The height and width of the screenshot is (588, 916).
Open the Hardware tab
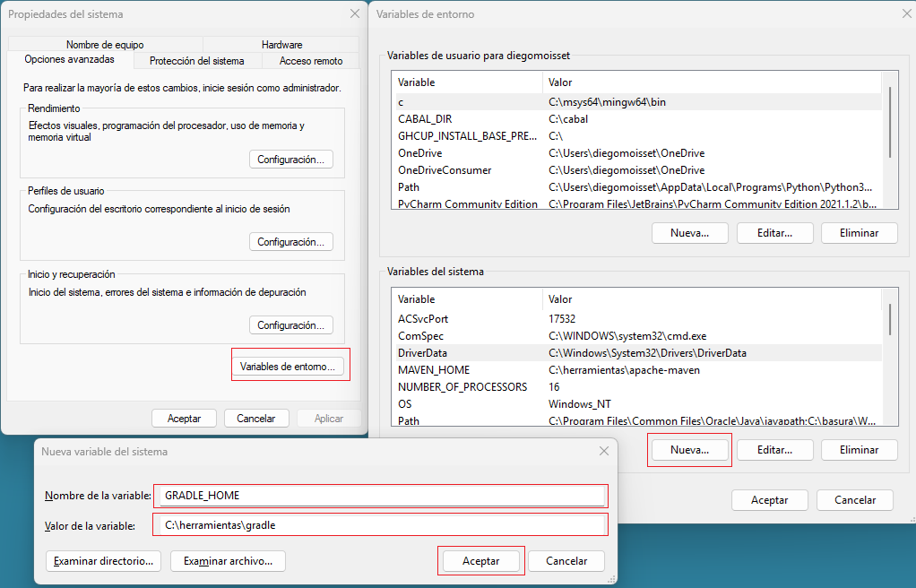(281, 45)
